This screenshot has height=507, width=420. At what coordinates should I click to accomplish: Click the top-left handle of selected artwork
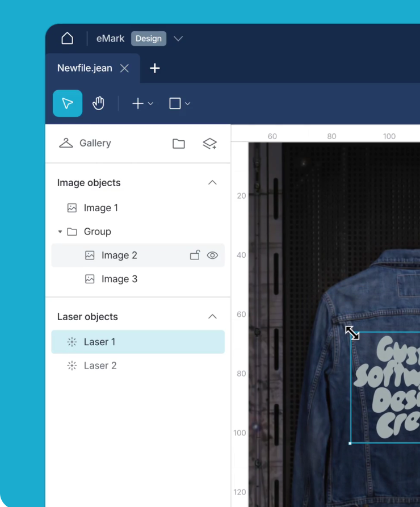351,332
